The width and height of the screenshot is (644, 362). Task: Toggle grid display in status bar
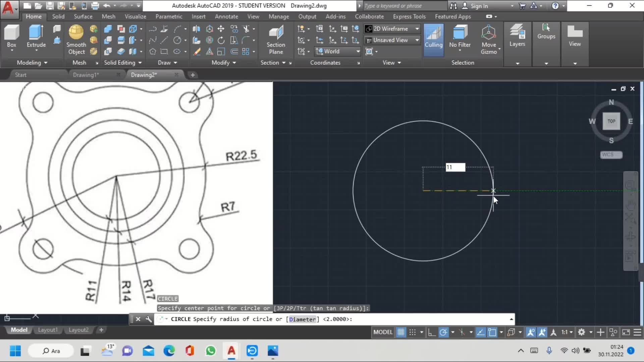coord(401,332)
